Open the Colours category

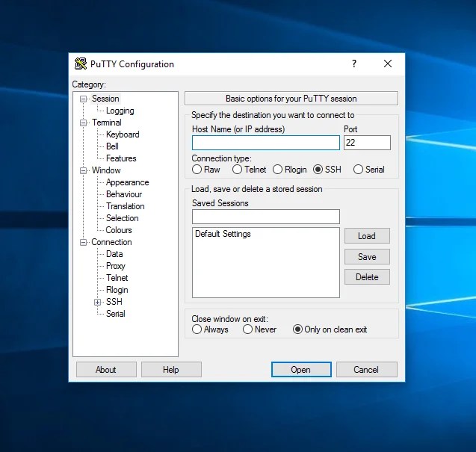click(119, 230)
